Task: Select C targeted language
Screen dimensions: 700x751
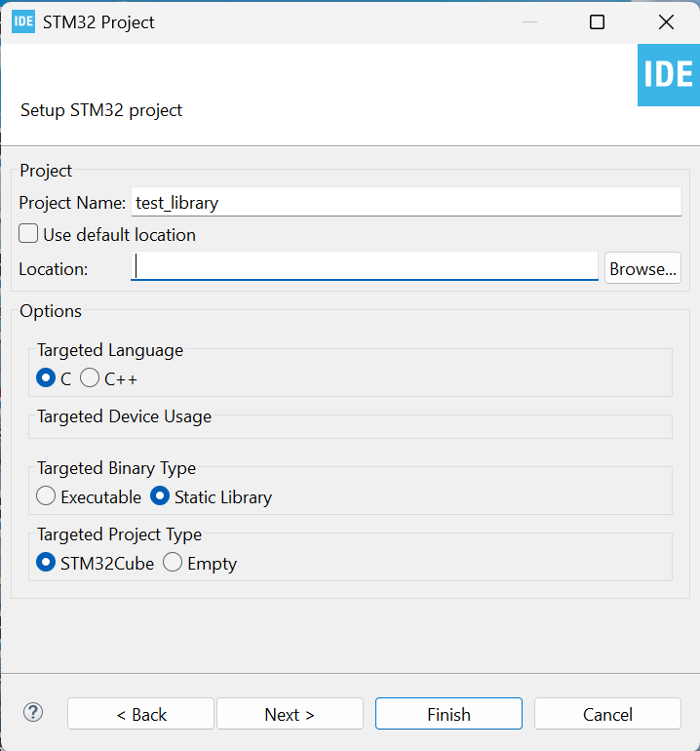Action: 46,378
